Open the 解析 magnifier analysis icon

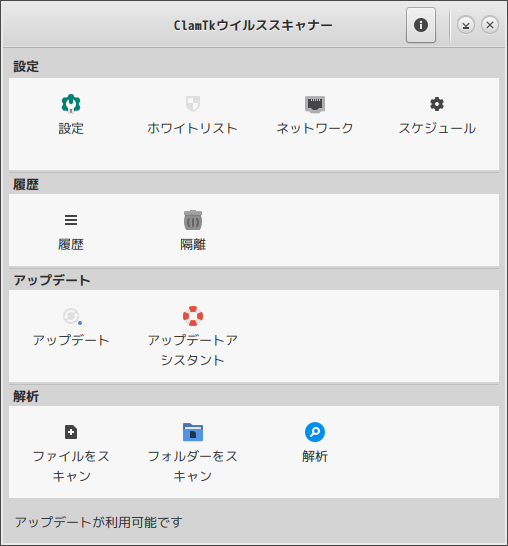tap(315, 432)
